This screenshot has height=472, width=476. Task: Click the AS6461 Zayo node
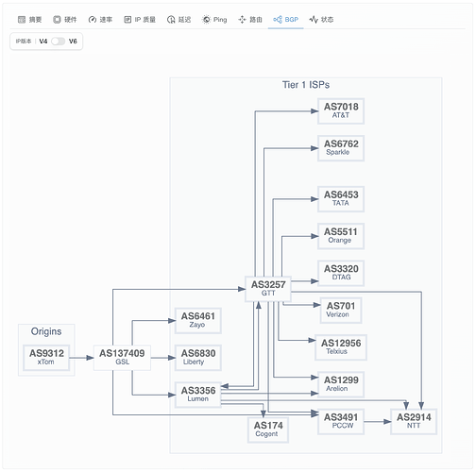[x=198, y=320]
